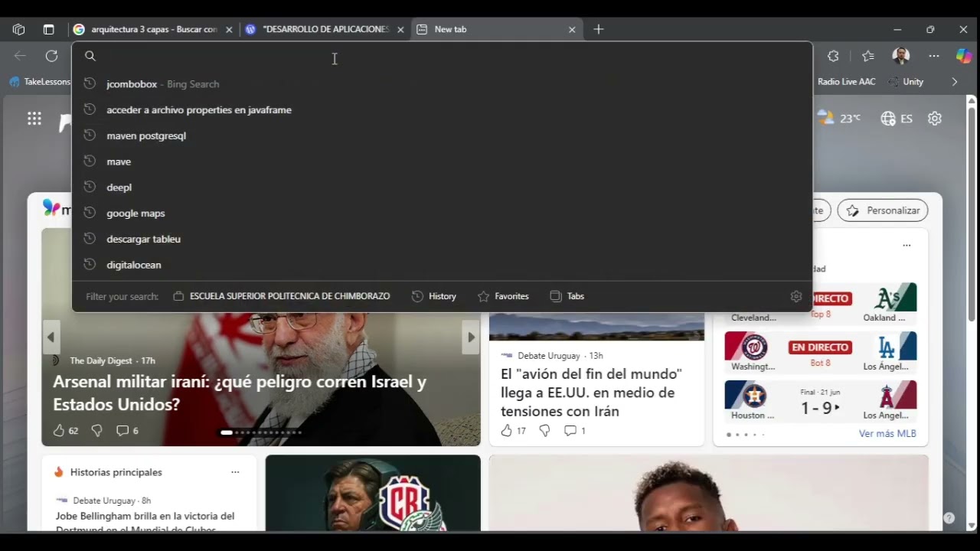980x551 pixels.
Task: Open Arsenal militar iraní headline
Action: click(x=240, y=393)
